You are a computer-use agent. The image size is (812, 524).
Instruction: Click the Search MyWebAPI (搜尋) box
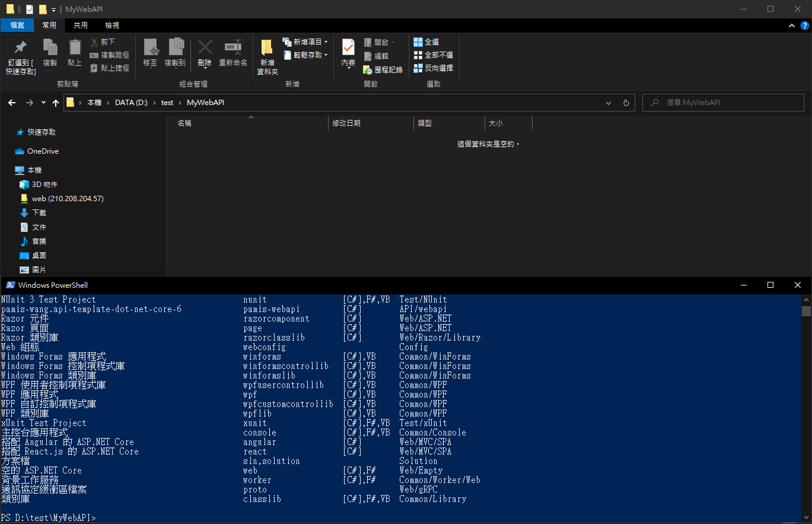(x=724, y=103)
